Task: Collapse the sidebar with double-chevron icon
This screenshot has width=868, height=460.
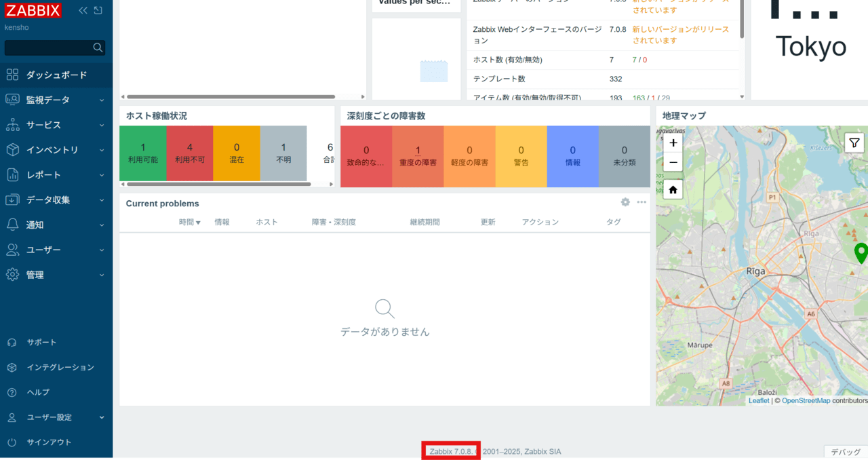Action: coord(83,10)
